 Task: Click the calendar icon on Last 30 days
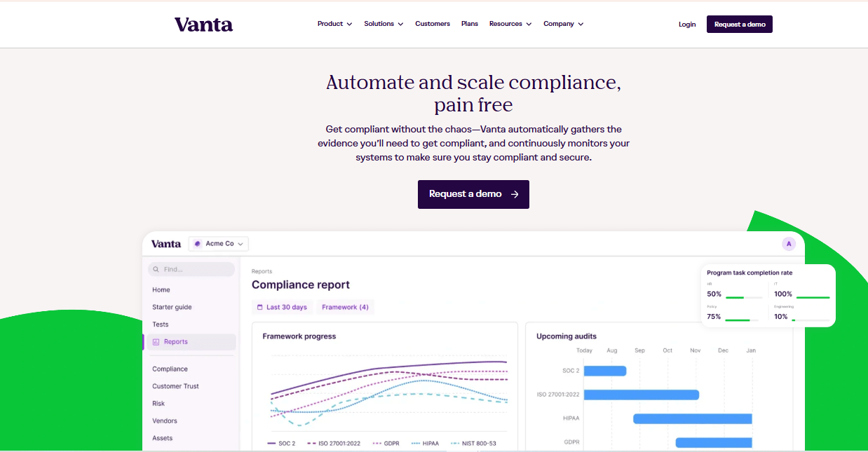259,307
